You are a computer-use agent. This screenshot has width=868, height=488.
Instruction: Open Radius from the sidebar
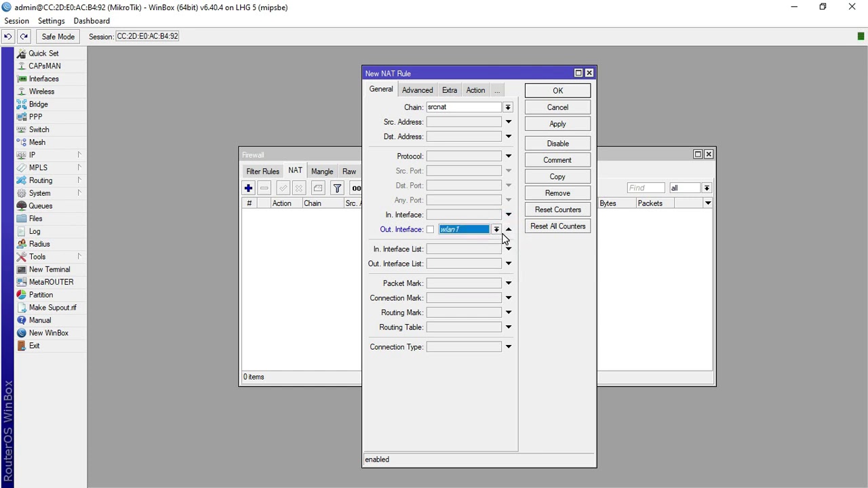tap(39, 244)
